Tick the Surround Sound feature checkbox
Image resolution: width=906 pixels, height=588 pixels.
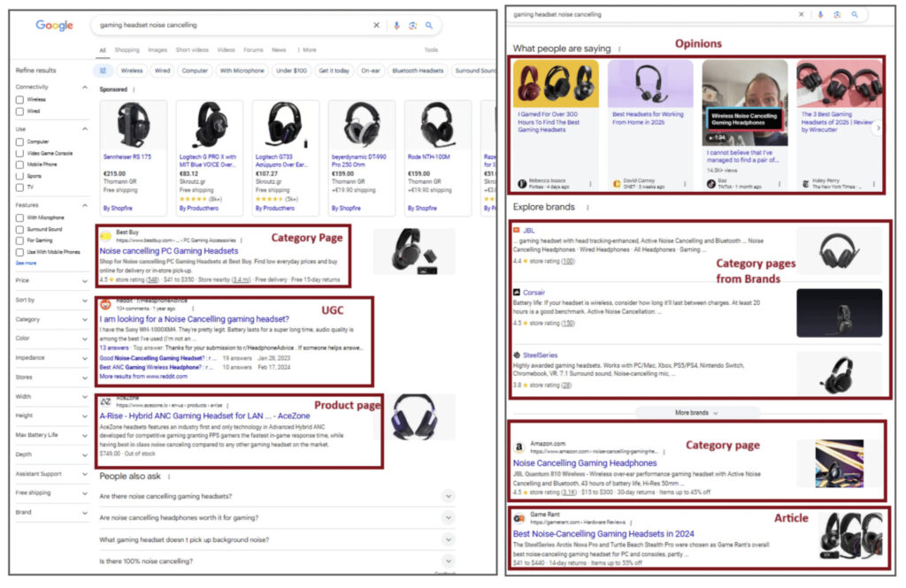point(20,229)
